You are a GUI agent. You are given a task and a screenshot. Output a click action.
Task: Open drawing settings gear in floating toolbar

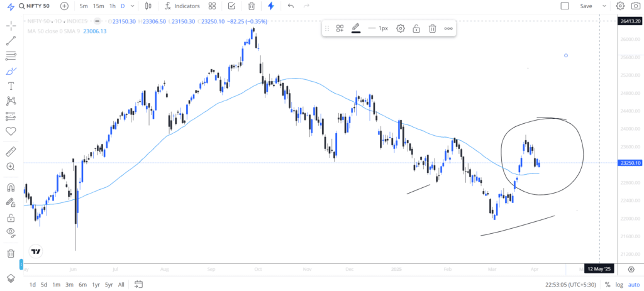(x=401, y=28)
